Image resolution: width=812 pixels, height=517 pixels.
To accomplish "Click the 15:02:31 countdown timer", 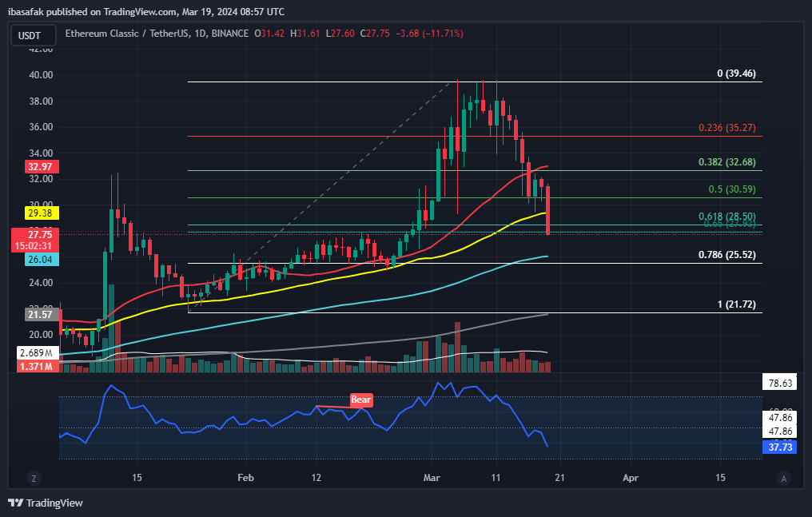I will [34, 246].
